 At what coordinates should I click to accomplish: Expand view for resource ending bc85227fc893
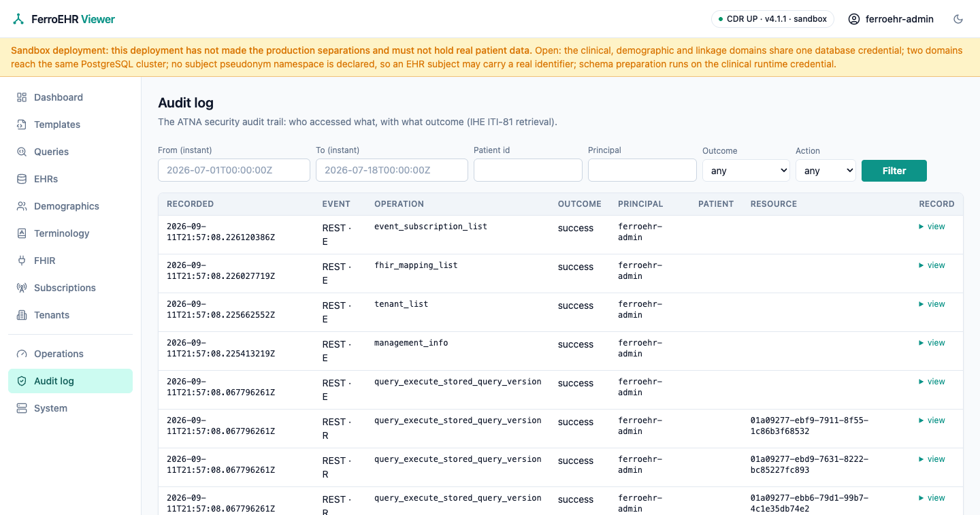point(932,459)
